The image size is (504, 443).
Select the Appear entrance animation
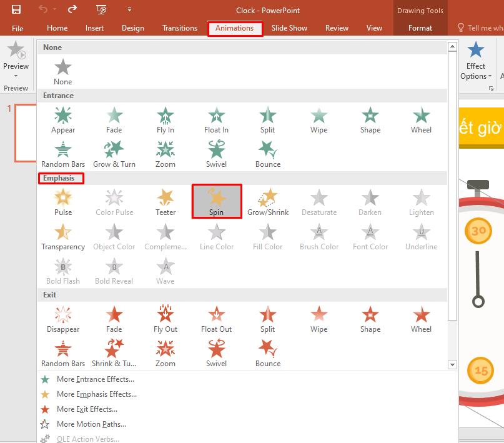click(63, 120)
